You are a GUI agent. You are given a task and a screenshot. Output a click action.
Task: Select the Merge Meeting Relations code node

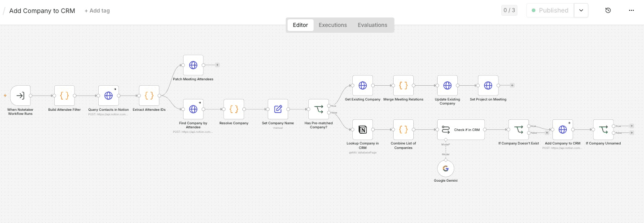pyautogui.click(x=403, y=85)
